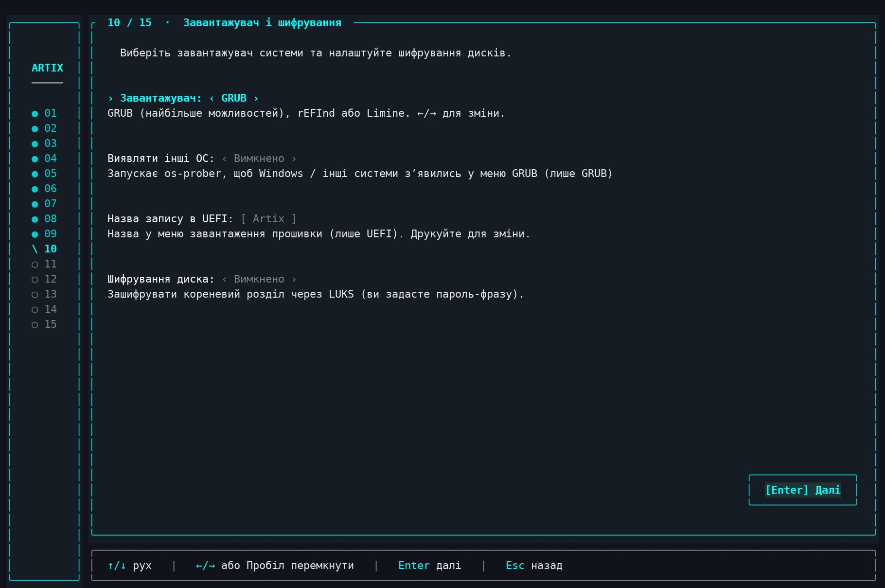The width and height of the screenshot is (885, 588).
Task: Click the '10 / 15' step counter in header
Action: pyautogui.click(x=129, y=23)
